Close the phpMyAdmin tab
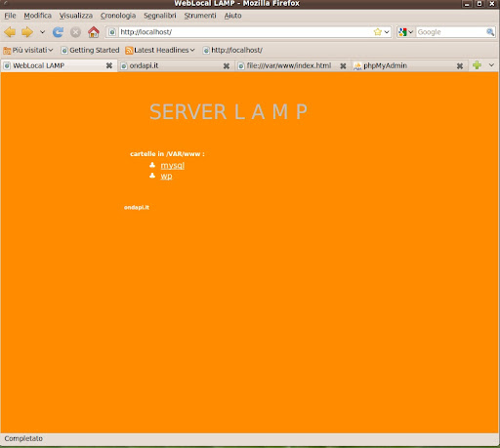Image resolution: width=500 pixels, height=448 pixels. tap(460, 66)
